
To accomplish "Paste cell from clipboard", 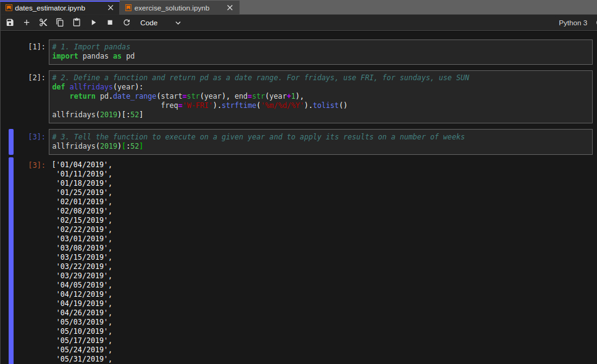I will click(77, 23).
